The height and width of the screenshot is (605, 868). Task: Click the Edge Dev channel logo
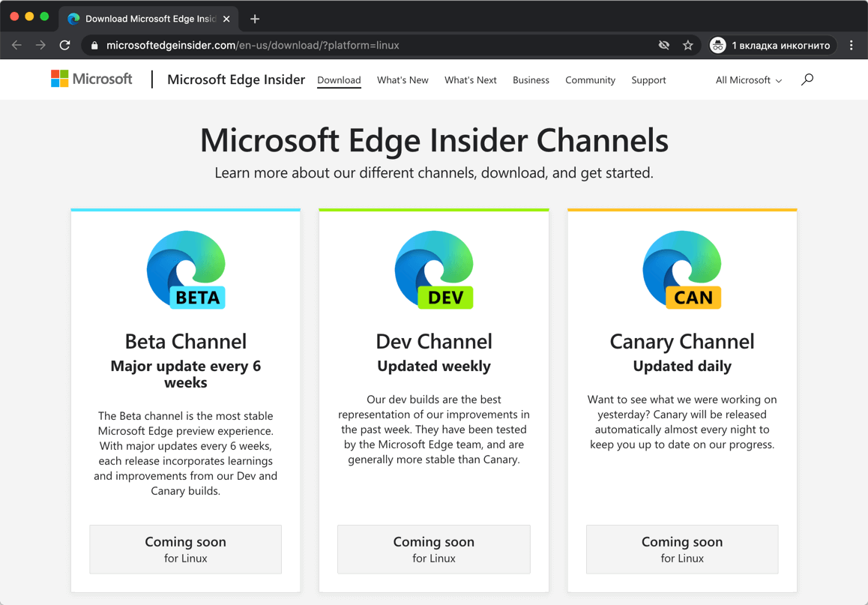pyautogui.click(x=433, y=270)
